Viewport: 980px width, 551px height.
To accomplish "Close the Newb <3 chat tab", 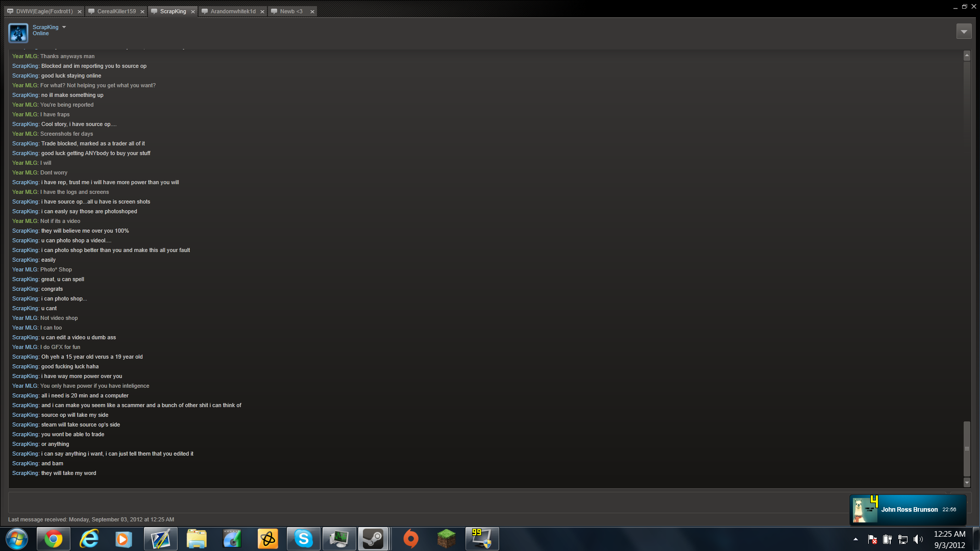I will click(x=312, y=12).
